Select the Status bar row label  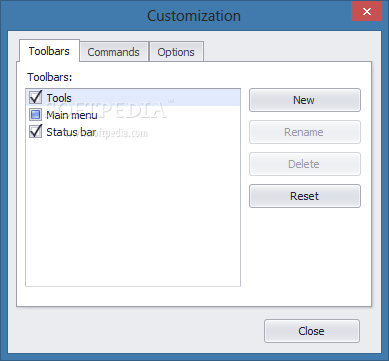tap(71, 132)
